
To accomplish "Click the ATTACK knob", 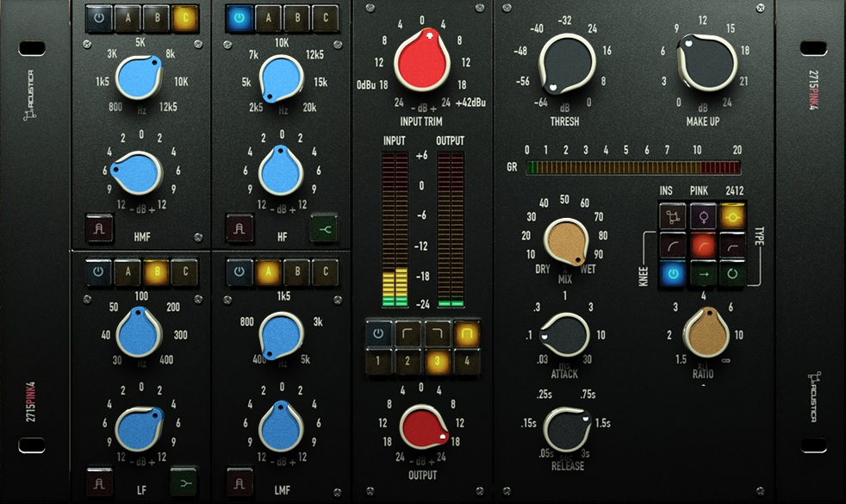I will [x=564, y=334].
